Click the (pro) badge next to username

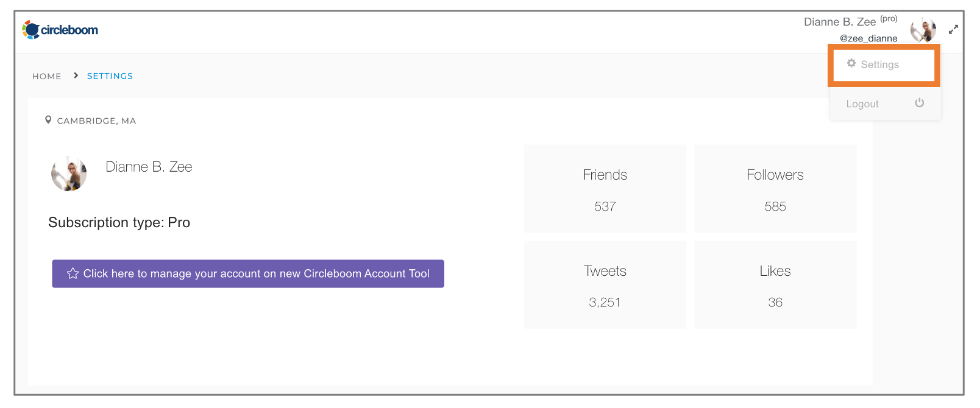(x=889, y=19)
